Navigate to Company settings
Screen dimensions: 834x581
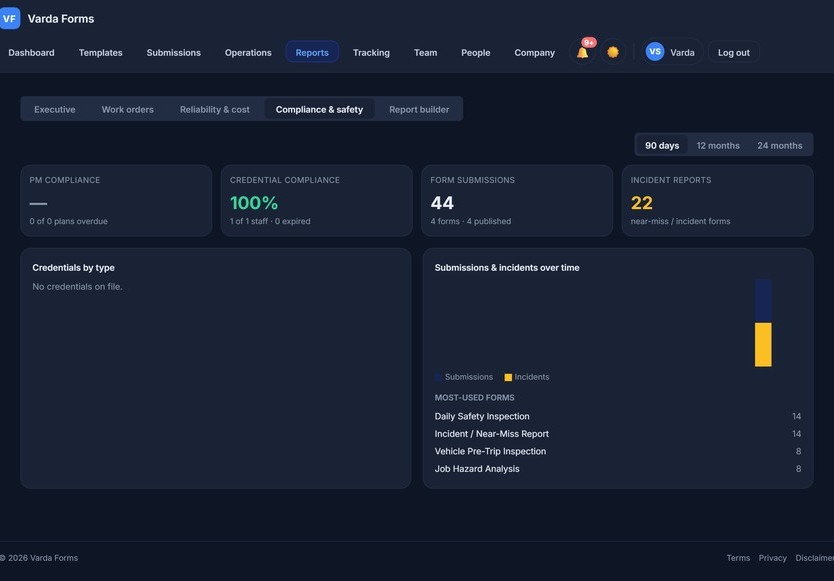[x=535, y=53]
